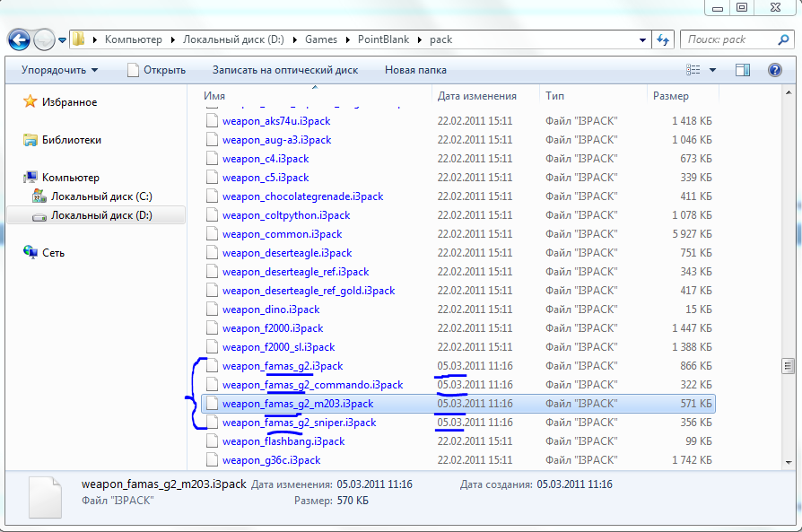
Task: Select Избранное in navigation pane
Action: (x=70, y=102)
